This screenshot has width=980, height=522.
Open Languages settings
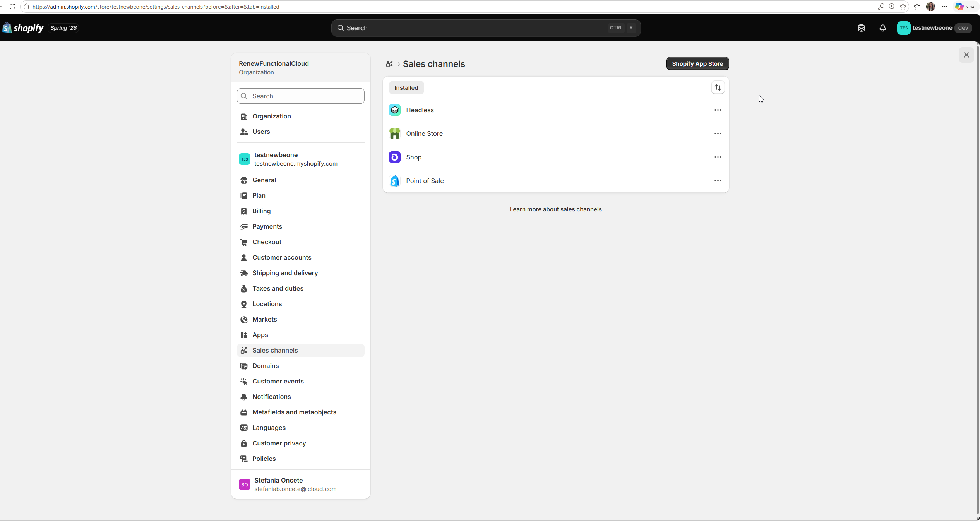coord(300,428)
